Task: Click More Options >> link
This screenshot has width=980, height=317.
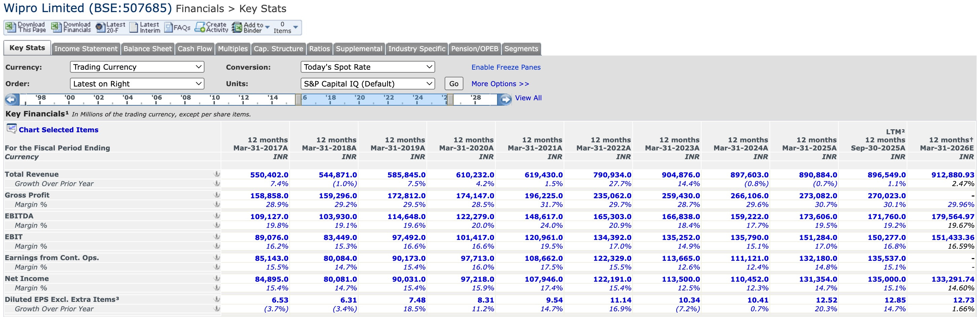Action: (500, 84)
